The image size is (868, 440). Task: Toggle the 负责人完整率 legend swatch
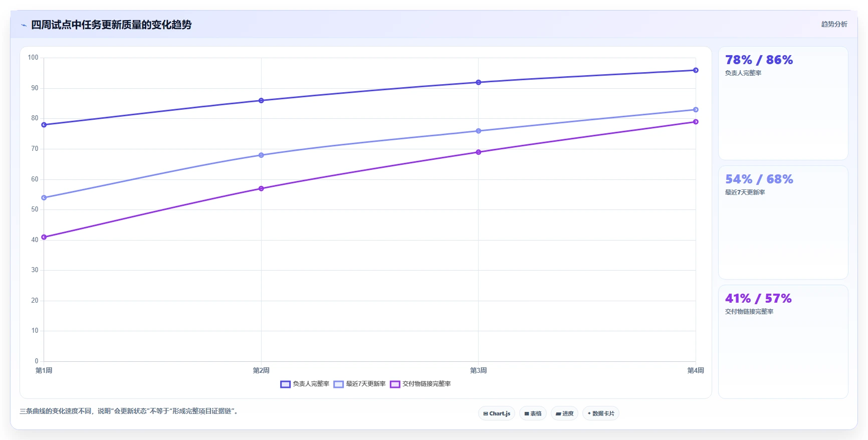285,384
